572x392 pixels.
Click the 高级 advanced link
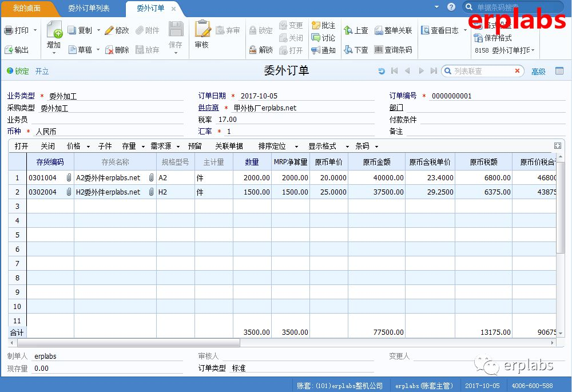[538, 72]
